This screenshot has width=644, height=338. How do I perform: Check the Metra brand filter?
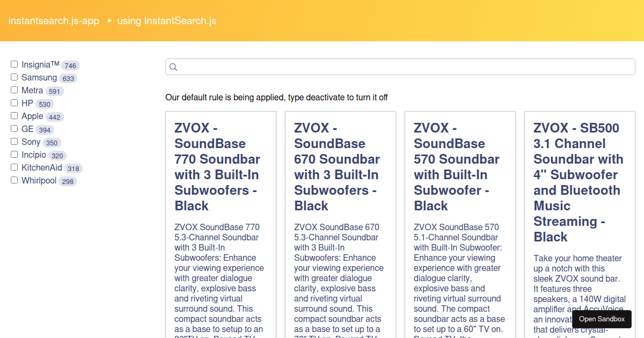pyautogui.click(x=14, y=90)
